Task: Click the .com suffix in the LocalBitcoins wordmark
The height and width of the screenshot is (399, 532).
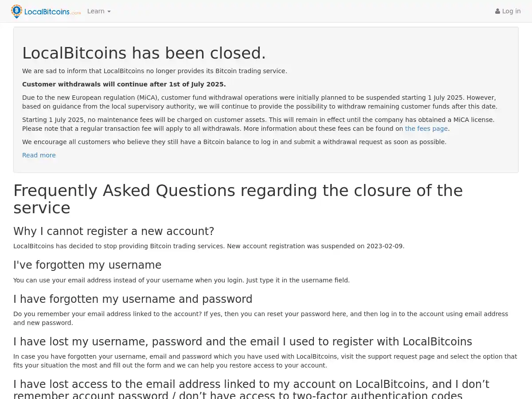Action: pos(76,13)
